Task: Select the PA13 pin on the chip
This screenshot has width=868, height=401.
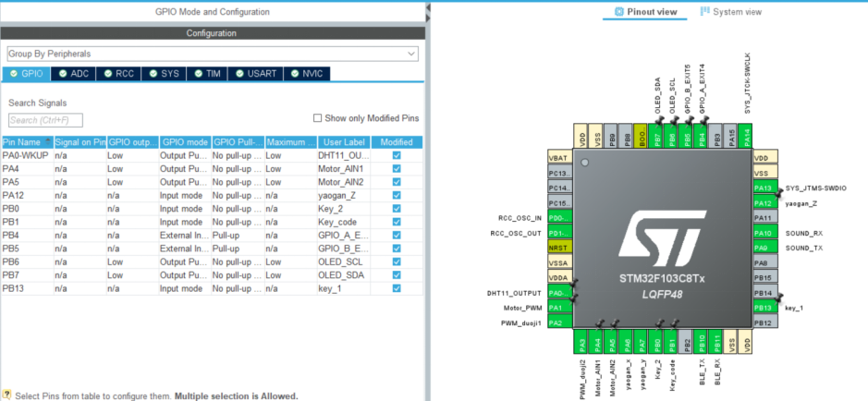Action: pyautogui.click(x=764, y=188)
